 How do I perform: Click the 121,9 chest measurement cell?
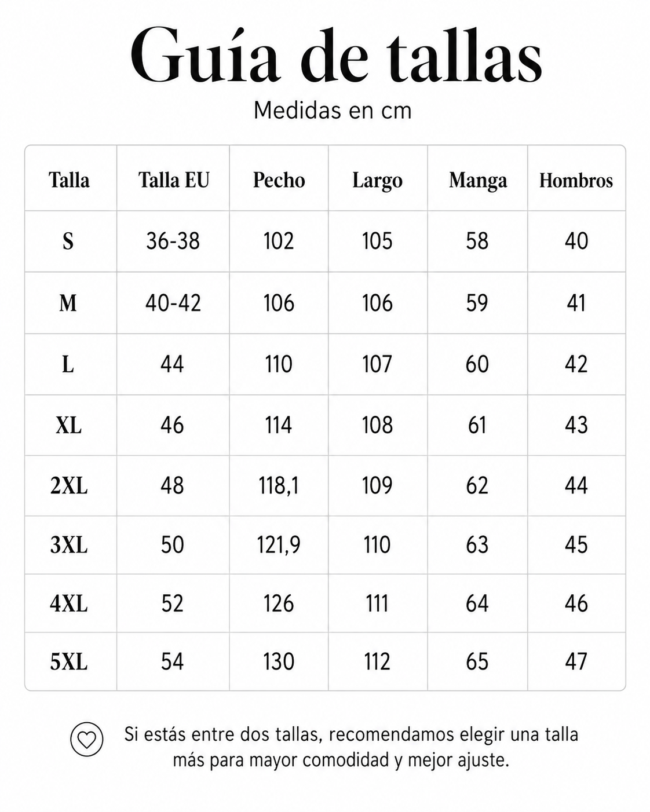click(x=279, y=545)
